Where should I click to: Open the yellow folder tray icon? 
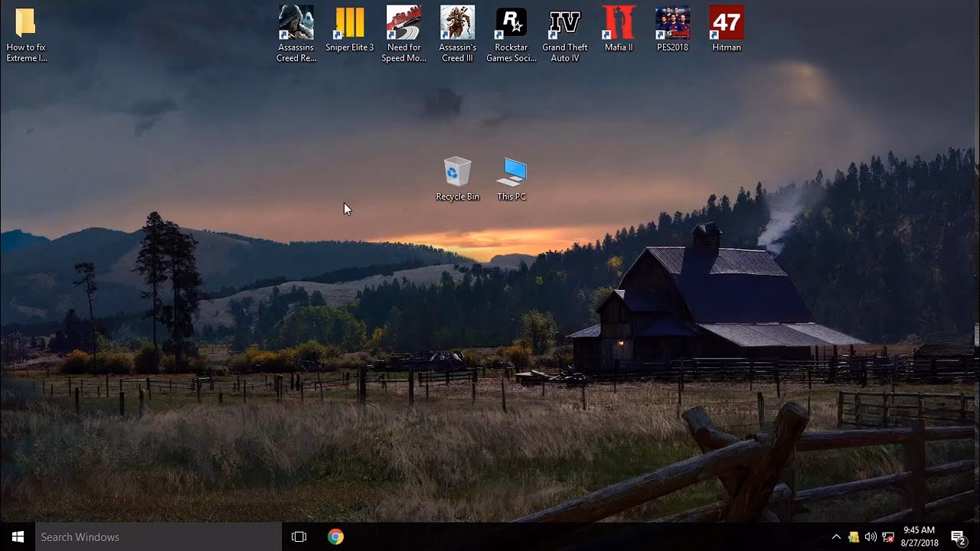(853, 536)
